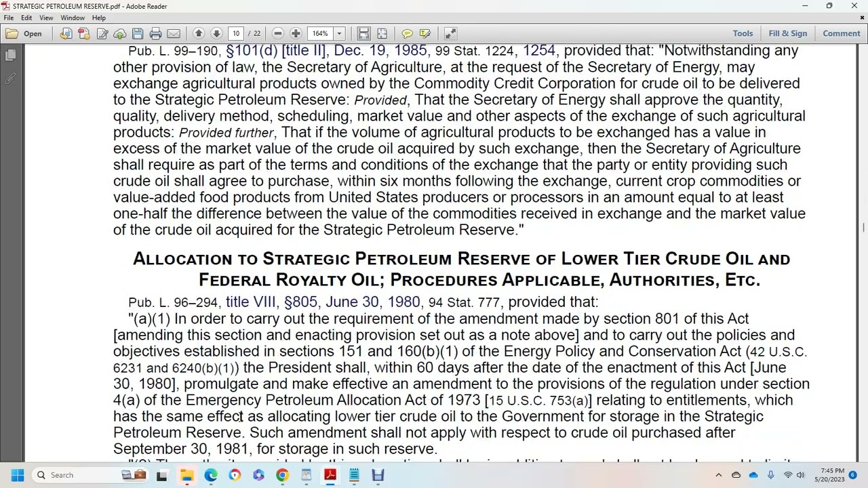Viewport: 868px width, 488px height.
Task: Open the Windows Start menu
Action: 18,475
